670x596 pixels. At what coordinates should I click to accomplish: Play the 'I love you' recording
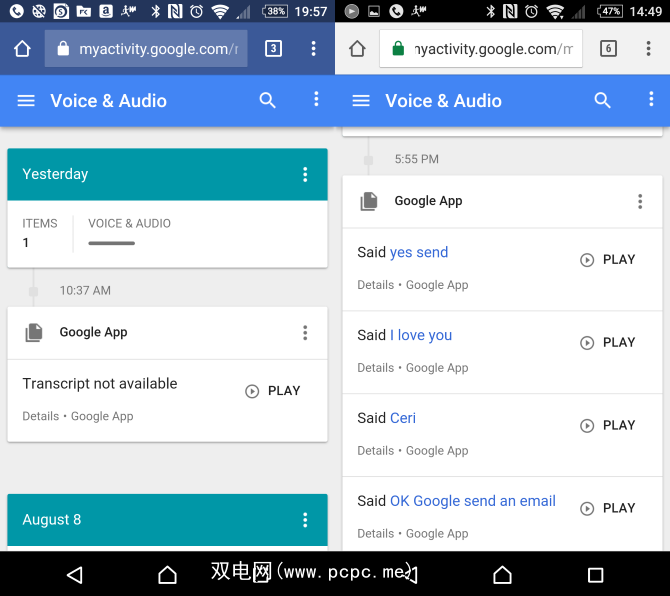[x=608, y=343]
